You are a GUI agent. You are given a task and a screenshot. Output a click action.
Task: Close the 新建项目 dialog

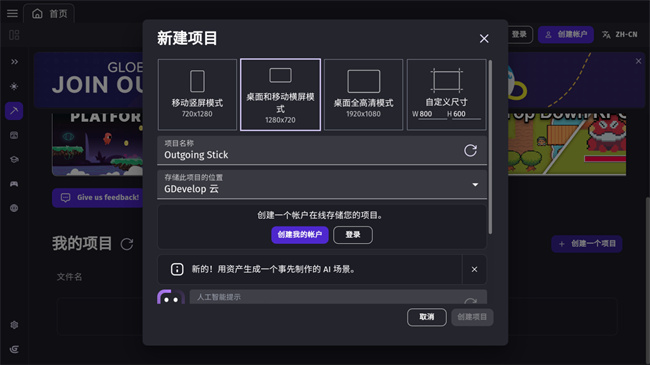point(484,39)
